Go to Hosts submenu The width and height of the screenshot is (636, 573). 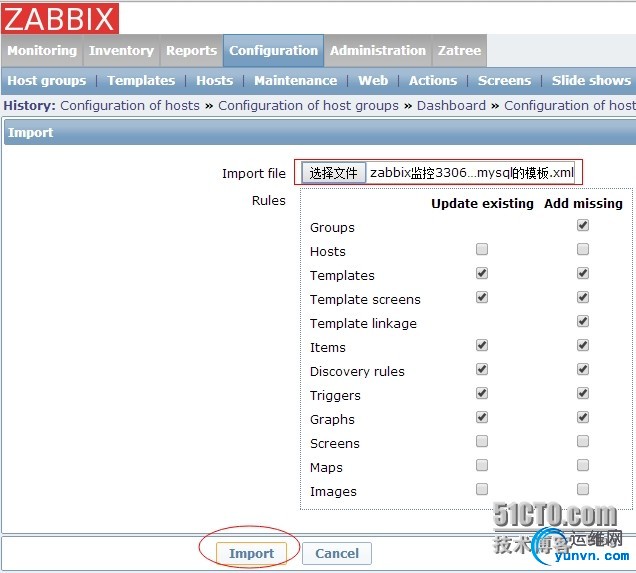[215, 81]
